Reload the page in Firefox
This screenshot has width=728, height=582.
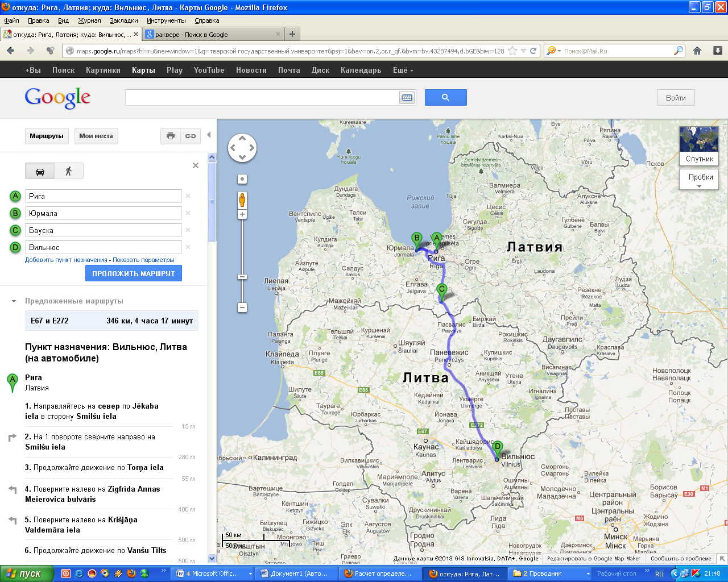pyautogui.click(x=533, y=51)
